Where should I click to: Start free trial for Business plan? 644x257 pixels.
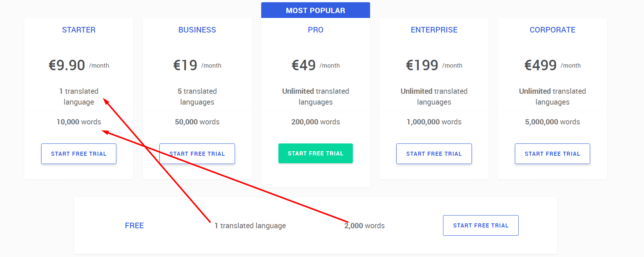(x=197, y=154)
